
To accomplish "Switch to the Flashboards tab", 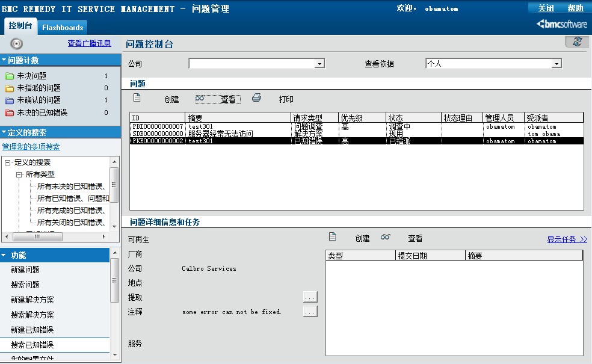I will 62,27.
